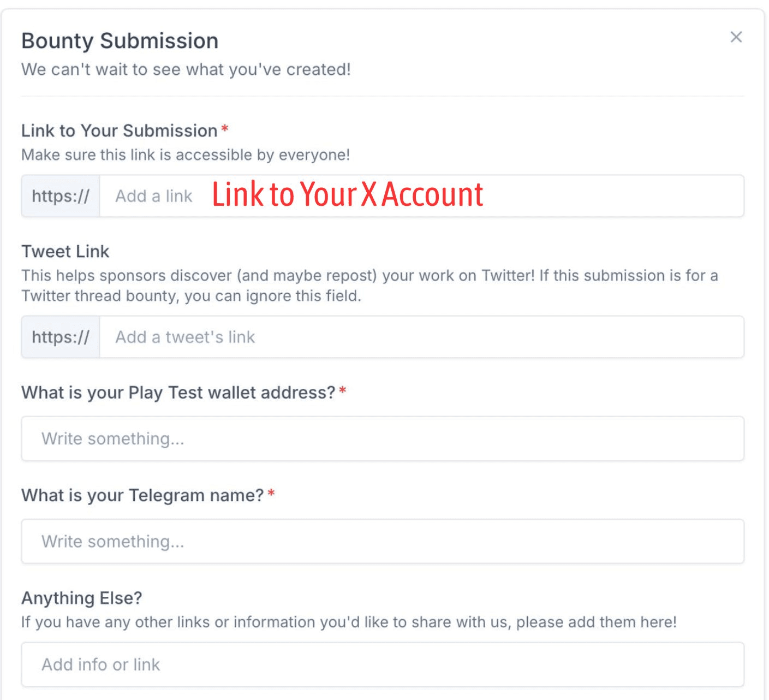Select the Play Test wallet address input

coord(383,438)
